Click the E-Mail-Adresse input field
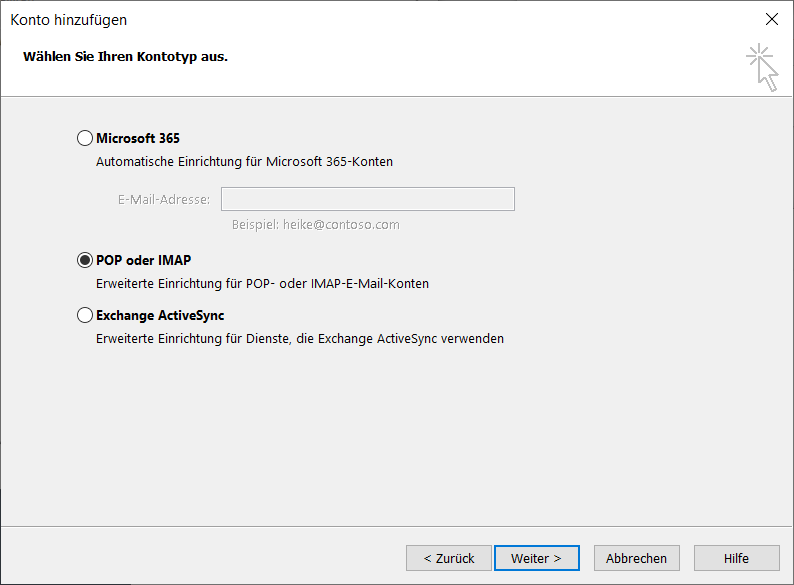The height and width of the screenshot is (585, 794). tap(368, 199)
